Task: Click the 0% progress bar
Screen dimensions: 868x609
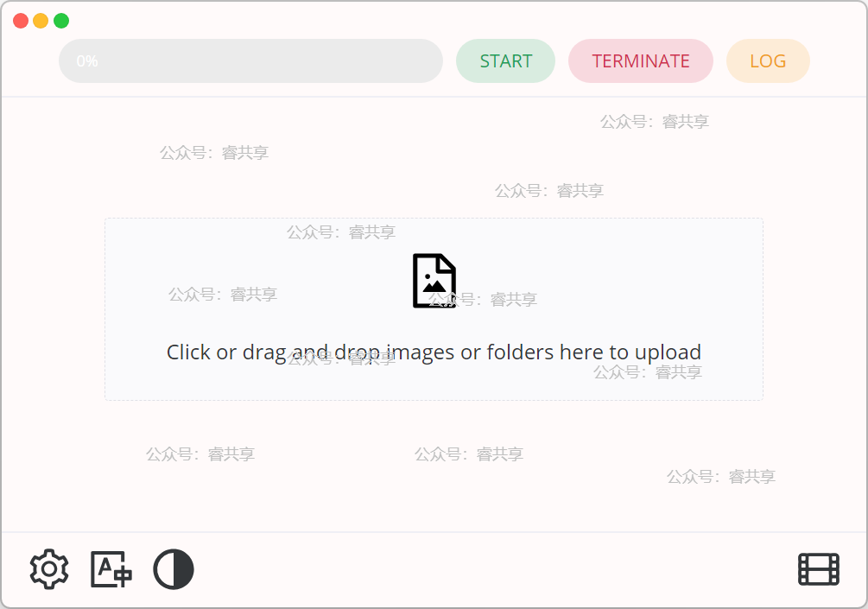Action: pyautogui.click(x=250, y=60)
